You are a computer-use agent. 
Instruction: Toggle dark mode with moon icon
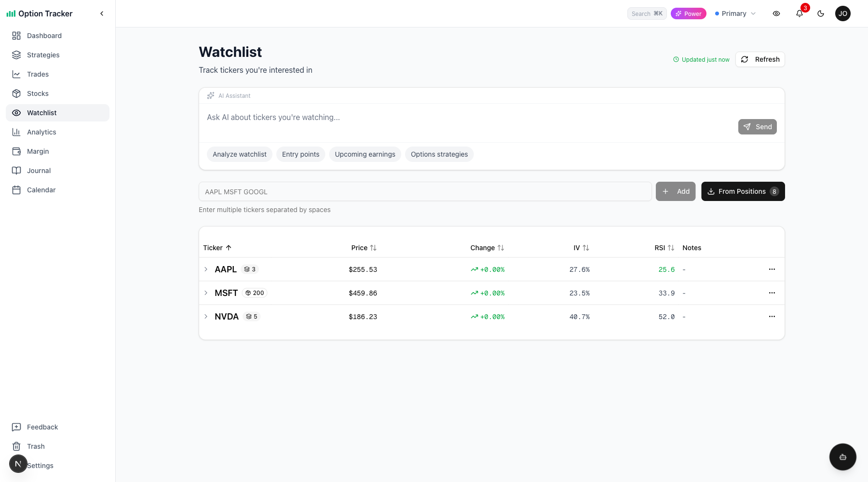click(821, 13)
